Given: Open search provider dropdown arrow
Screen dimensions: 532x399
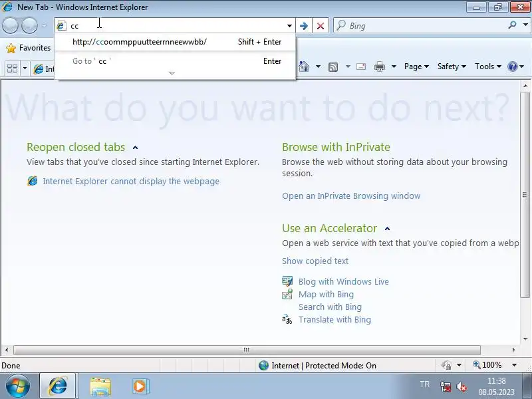Looking at the screenshot, I should (525, 25).
